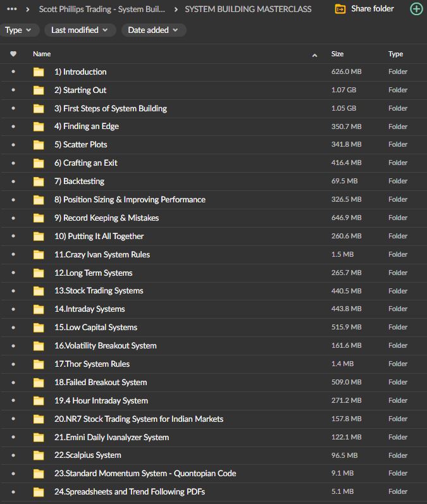Expand the breadcrumb ellipsis menu
The width and height of the screenshot is (427, 504).
click(x=12, y=9)
